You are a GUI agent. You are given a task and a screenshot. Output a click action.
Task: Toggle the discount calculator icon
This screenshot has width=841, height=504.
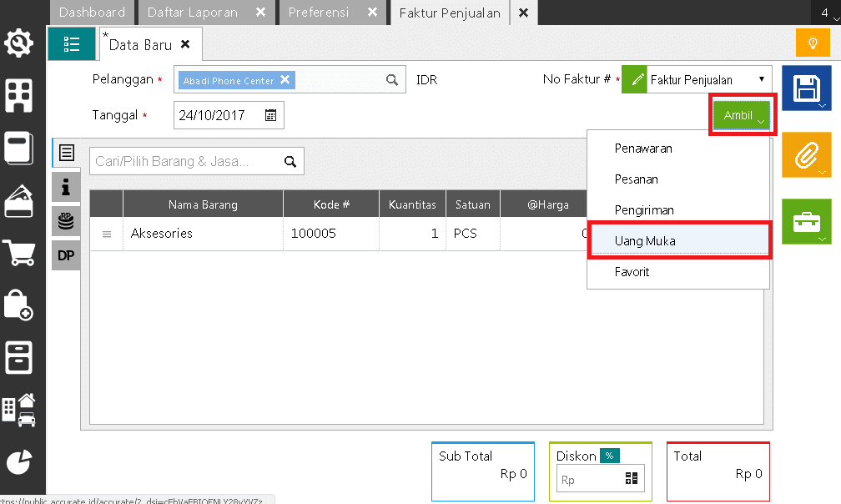[x=632, y=479]
